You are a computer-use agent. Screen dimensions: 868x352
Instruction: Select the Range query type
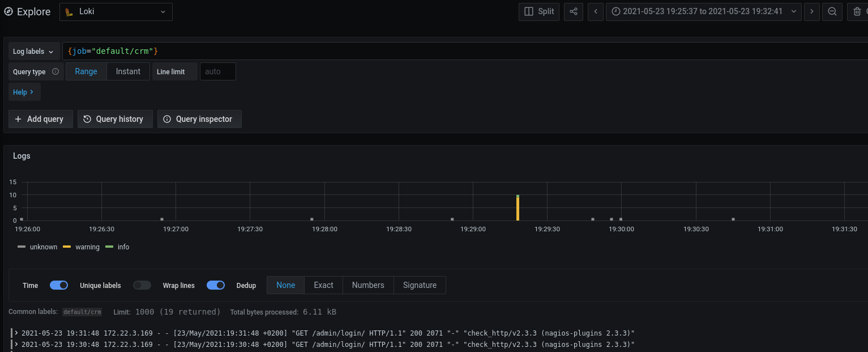click(x=86, y=71)
